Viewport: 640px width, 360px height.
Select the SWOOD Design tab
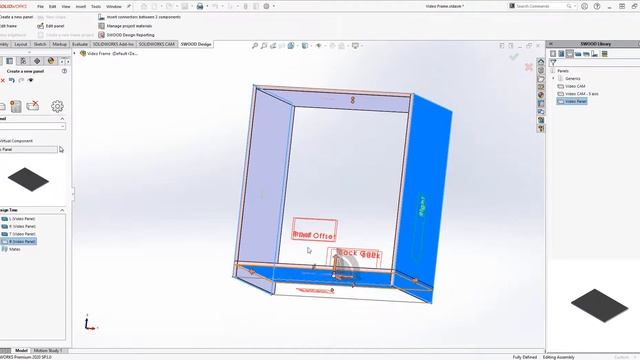pos(196,44)
